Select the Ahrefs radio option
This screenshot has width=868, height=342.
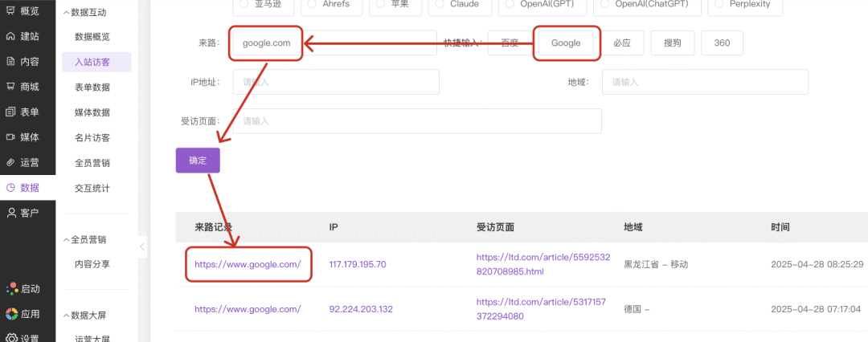pos(332,5)
